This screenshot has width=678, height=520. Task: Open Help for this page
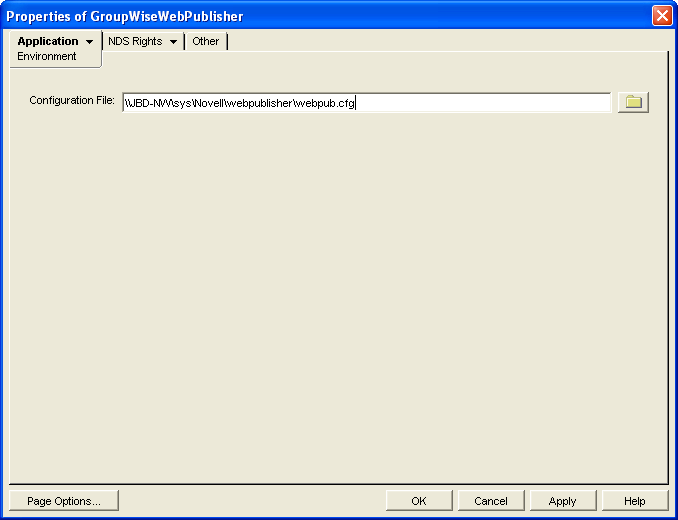pyautogui.click(x=635, y=501)
